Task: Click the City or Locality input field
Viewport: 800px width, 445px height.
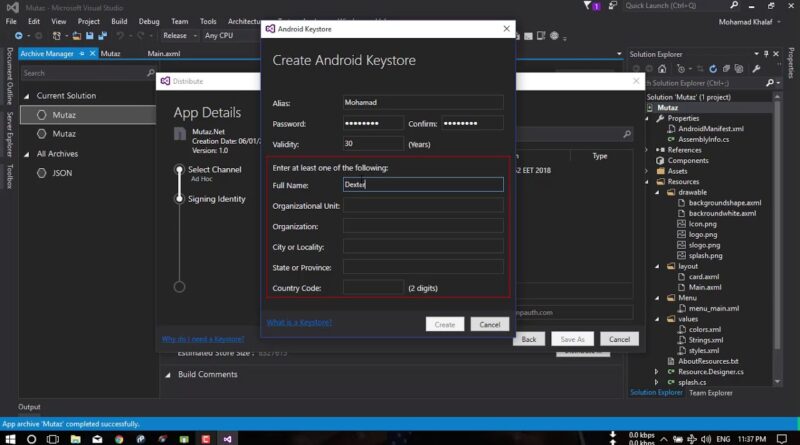Action: point(423,246)
